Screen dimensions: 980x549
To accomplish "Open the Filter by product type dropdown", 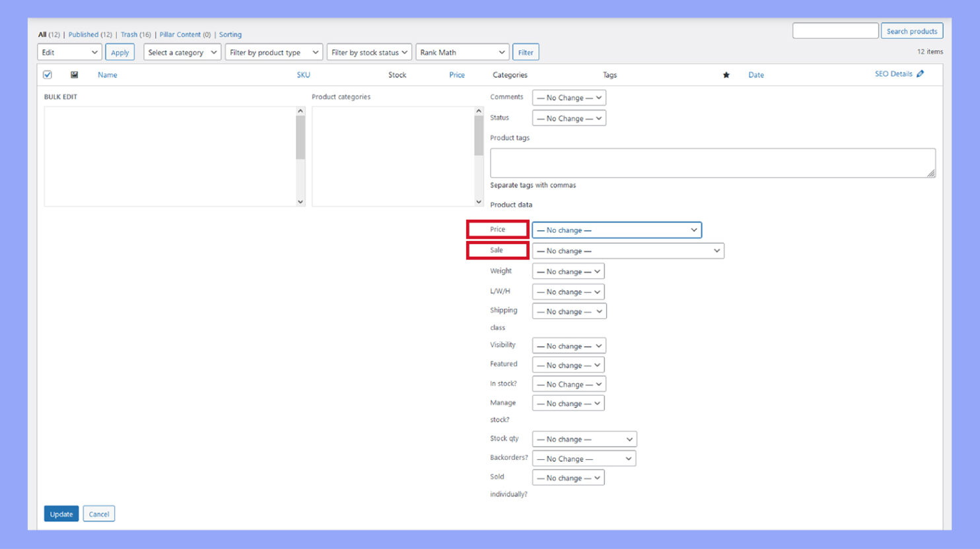I will tap(273, 51).
